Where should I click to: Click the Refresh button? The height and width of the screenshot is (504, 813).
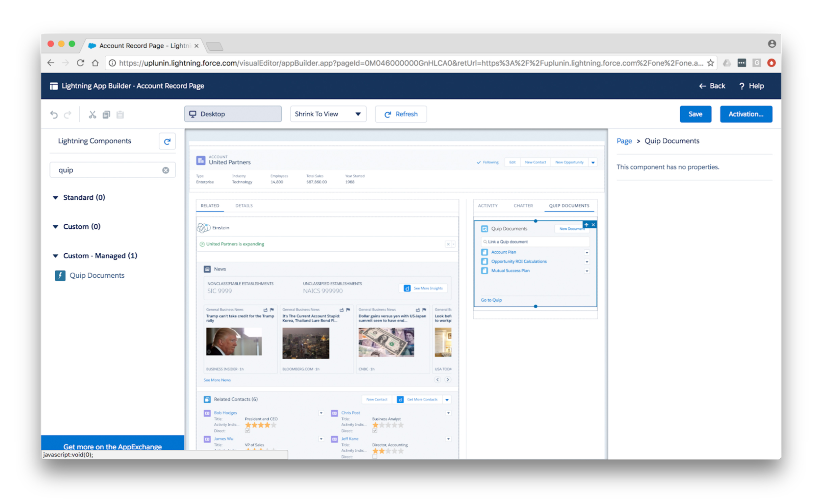point(401,114)
